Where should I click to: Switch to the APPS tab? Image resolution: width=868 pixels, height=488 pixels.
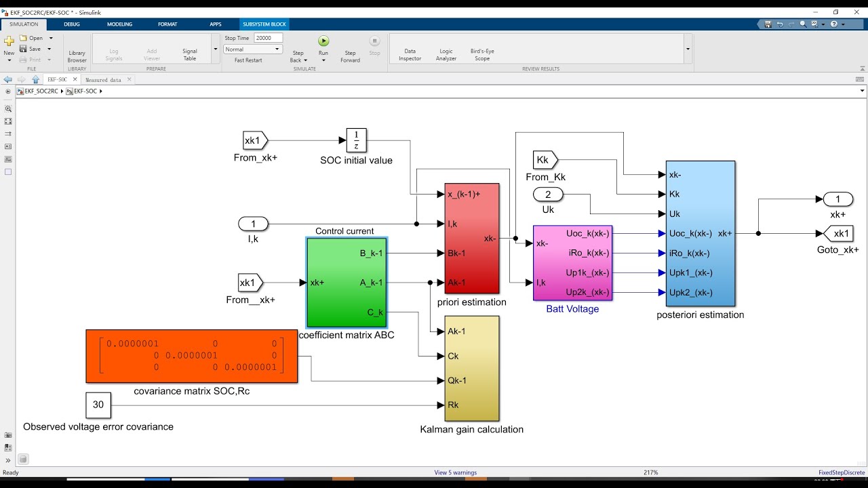click(x=216, y=24)
